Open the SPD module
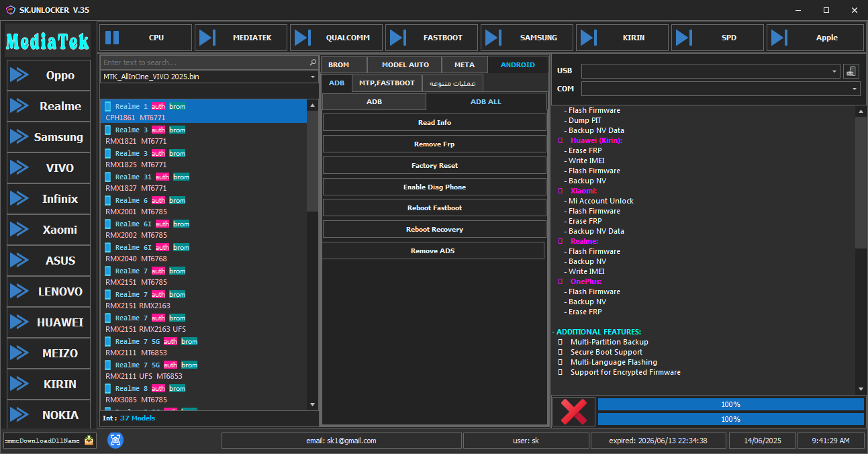Viewport: 868px width, 454px height. (718, 38)
